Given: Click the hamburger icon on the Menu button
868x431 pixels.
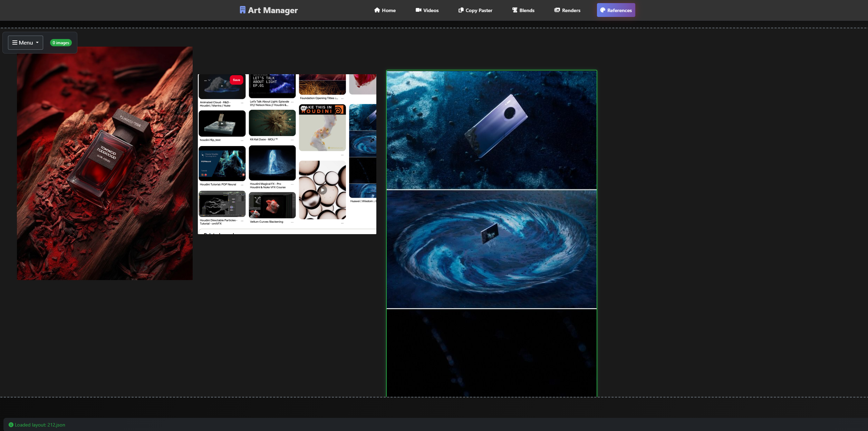Looking at the screenshot, I should tap(15, 42).
